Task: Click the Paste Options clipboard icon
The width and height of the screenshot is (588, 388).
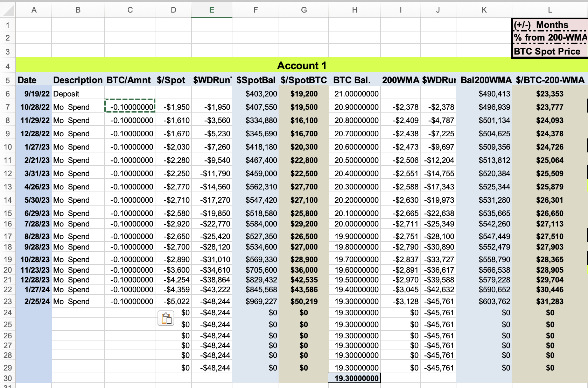Action: click(x=166, y=318)
